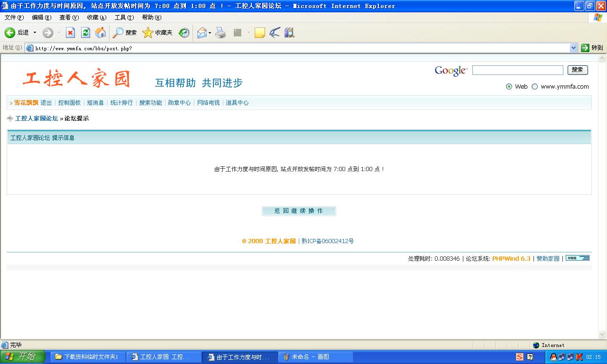Image resolution: width=607 pixels, height=364 pixels.
Task: Open the History toolbar icon
Action: click(184, 33)
